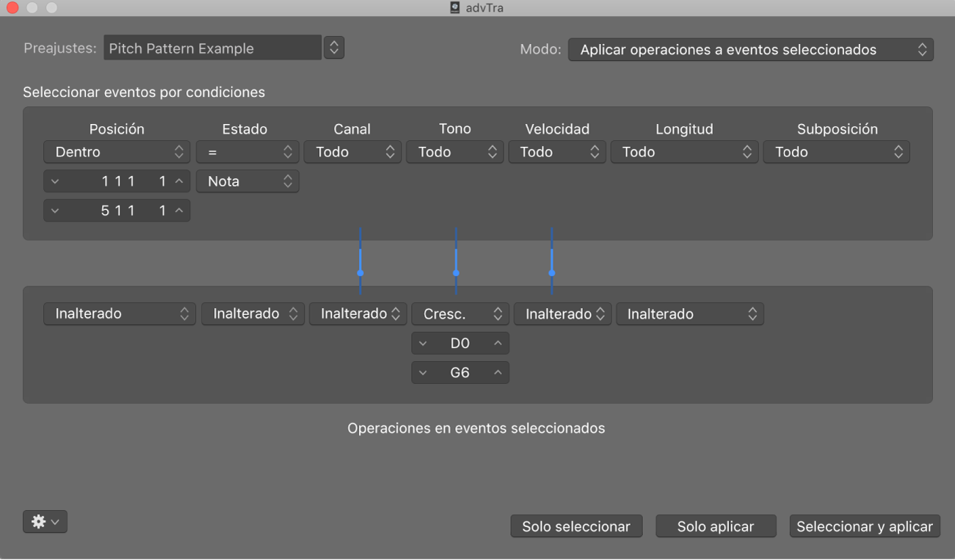The image size is (955, 560).
Task: Open the Posición Dentro dropdown
Action: pyautogui.click(x=117, y=152)
